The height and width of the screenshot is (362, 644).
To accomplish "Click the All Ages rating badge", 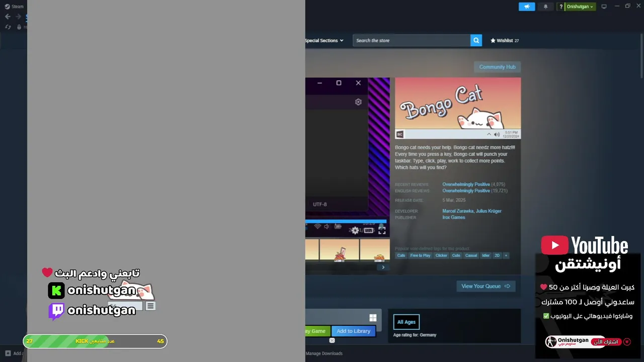I will [x=407, y=322].
